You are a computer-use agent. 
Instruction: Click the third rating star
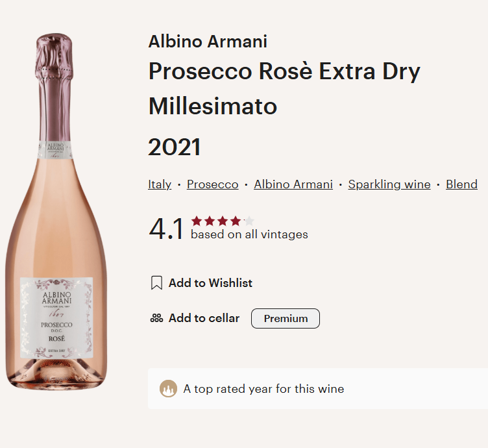223,221
